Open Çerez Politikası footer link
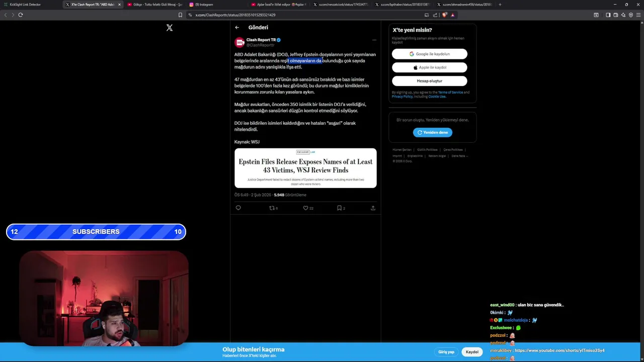This screenshot has height=362, width=644. pyautogui.click(x=453, y=150)
